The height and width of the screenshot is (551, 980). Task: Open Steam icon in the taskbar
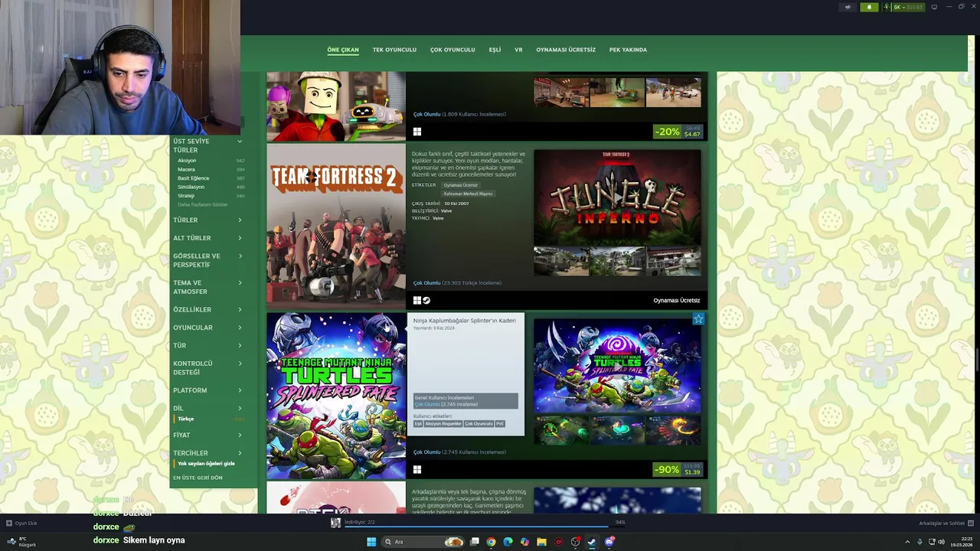coord(592,542)
